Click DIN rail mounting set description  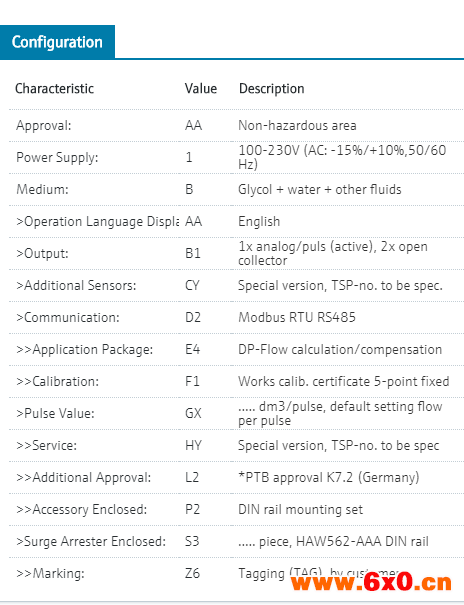tap(300, 510)
